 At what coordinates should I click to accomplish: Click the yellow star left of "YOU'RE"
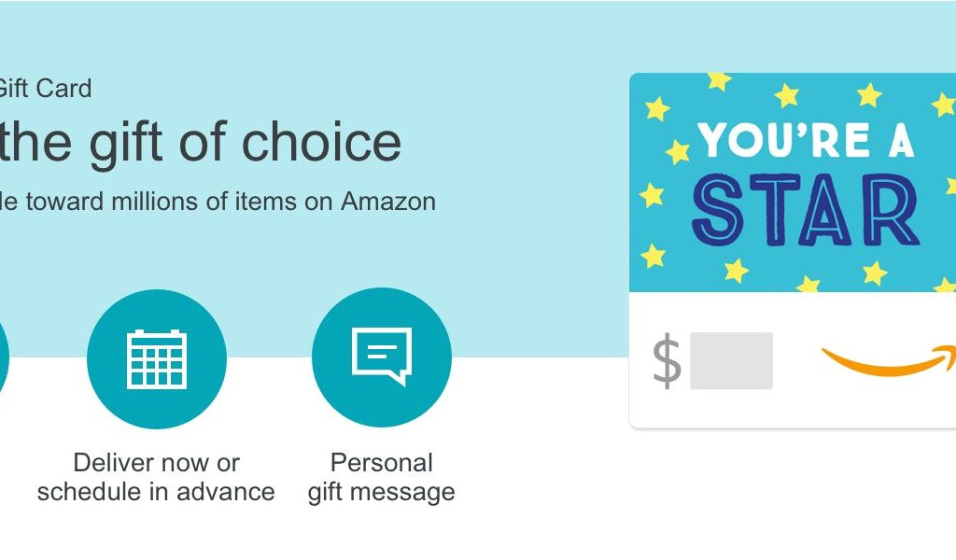(x=678, y=151)
